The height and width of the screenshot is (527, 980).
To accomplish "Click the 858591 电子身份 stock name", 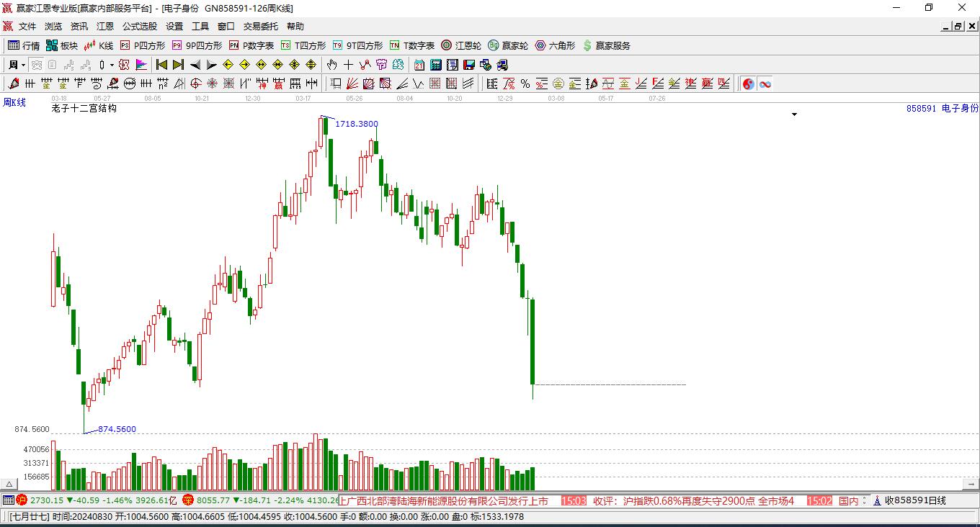I will (x=943, y=108).
